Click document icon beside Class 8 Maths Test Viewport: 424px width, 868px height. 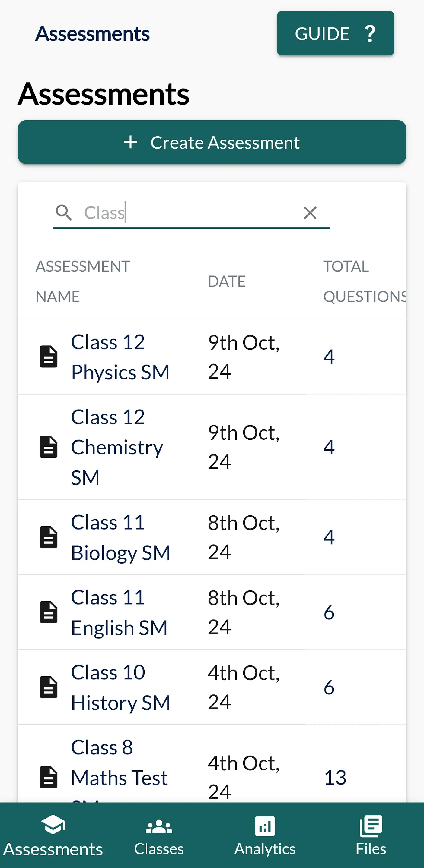(49, 777)
